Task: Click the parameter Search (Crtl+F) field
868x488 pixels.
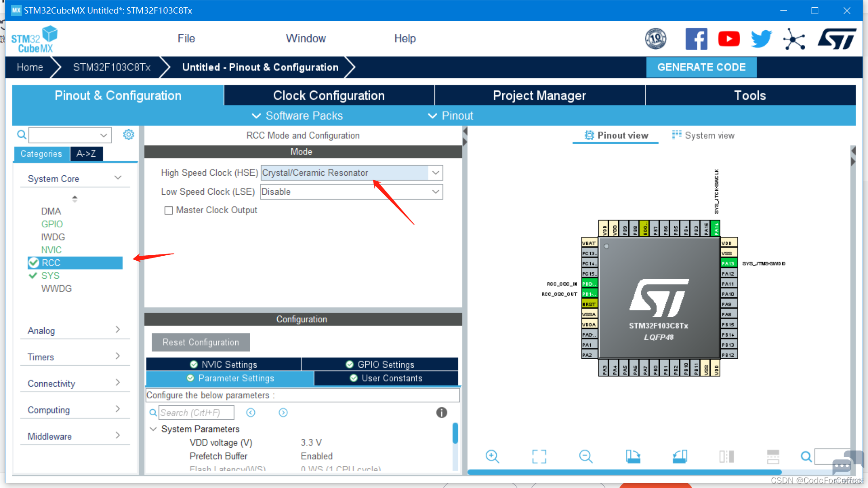Action: pyautogui.click(x=196, y=413)
